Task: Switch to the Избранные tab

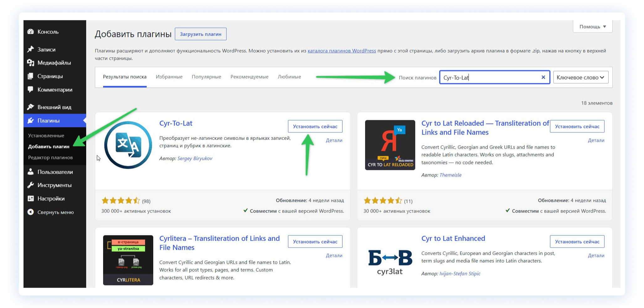Action: click(169, 77)
